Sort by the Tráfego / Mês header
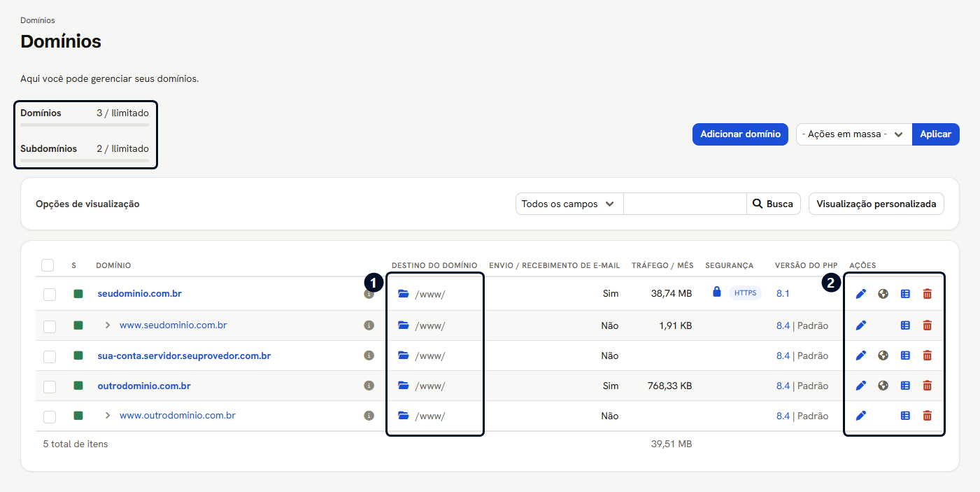 (x=662, y=266)
